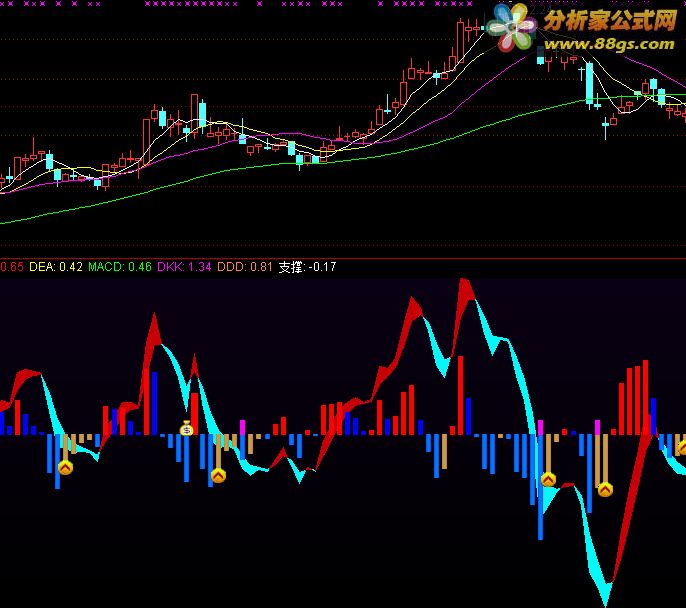The image size is (686, 608).
Task: Click the third yellow up-arrow marker from left
Action: click(548, 479)
